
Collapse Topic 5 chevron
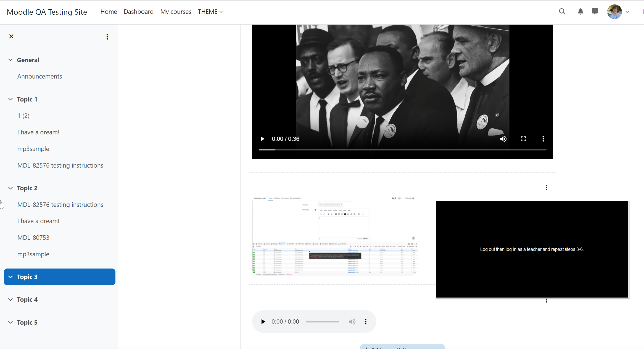[10, 322]
